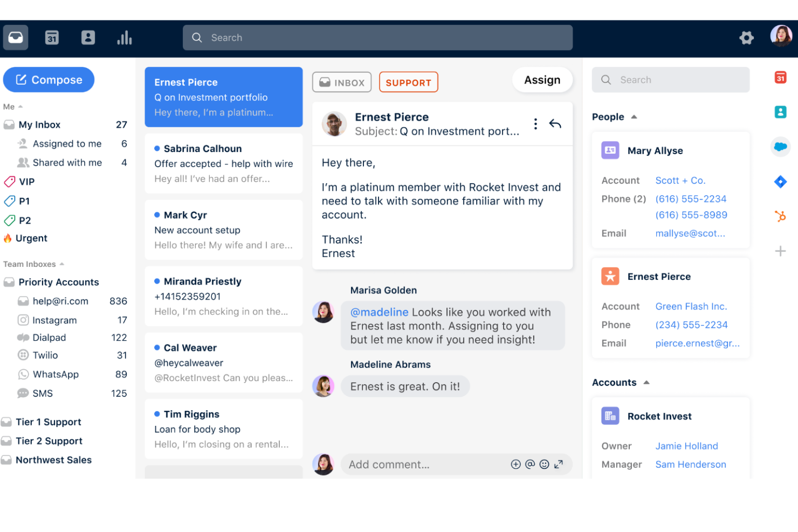The width and height of the screenshot is (798, 532).
Task: Click the Green Flash Inc. account link
Action: pyautogui.click(x=691, y=306)
